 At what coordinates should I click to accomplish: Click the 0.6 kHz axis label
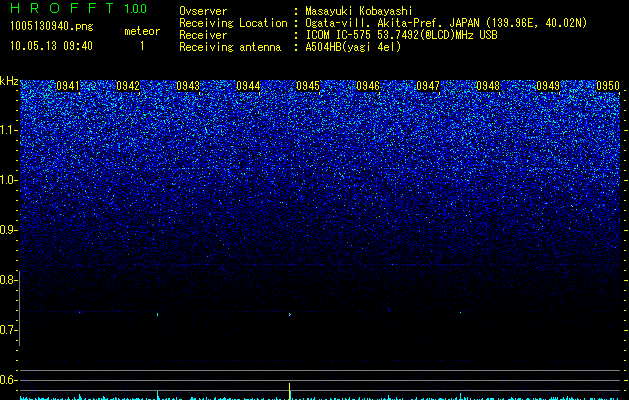[9, 380]
